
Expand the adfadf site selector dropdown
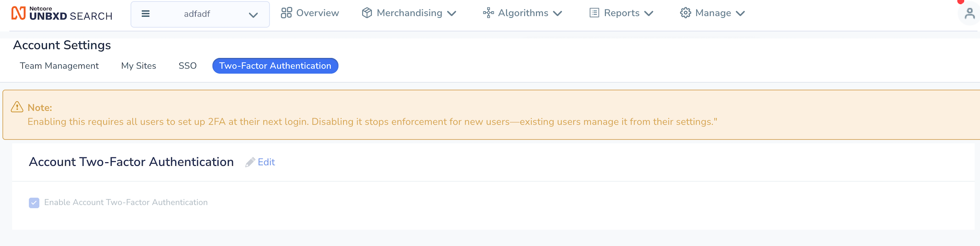pos(200,15)
